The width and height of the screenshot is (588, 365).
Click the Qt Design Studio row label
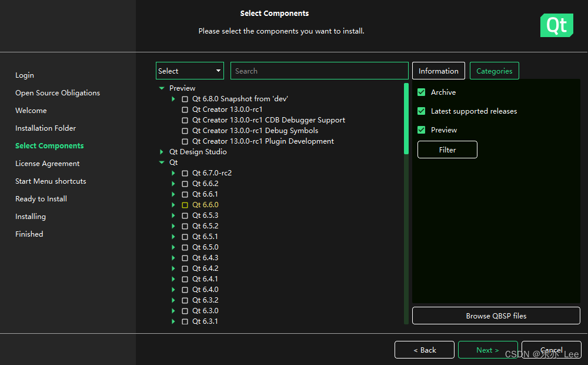tap(198, 152)
